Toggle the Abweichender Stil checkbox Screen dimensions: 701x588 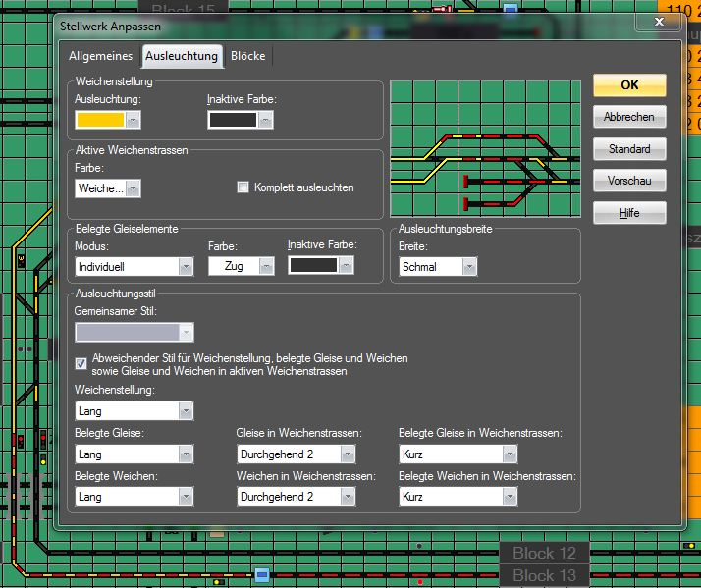click(x=81, y=364)
